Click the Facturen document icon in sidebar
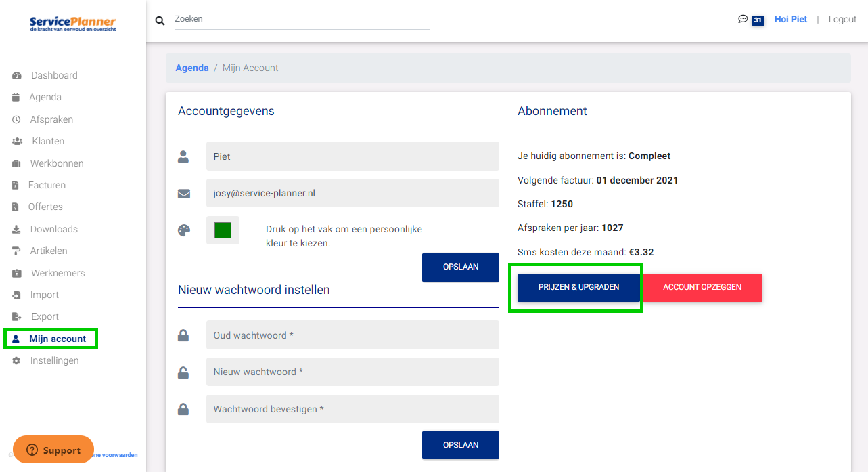This screenshot has width=868, height=472. coord(16,186)
